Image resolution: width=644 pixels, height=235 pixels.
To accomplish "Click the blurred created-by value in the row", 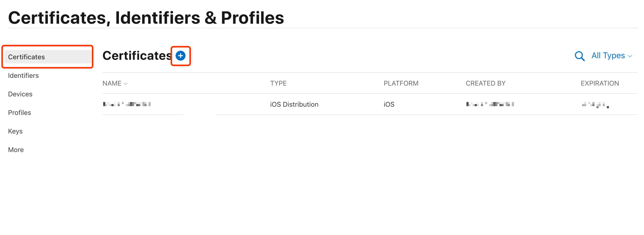I will coord(490,104).
